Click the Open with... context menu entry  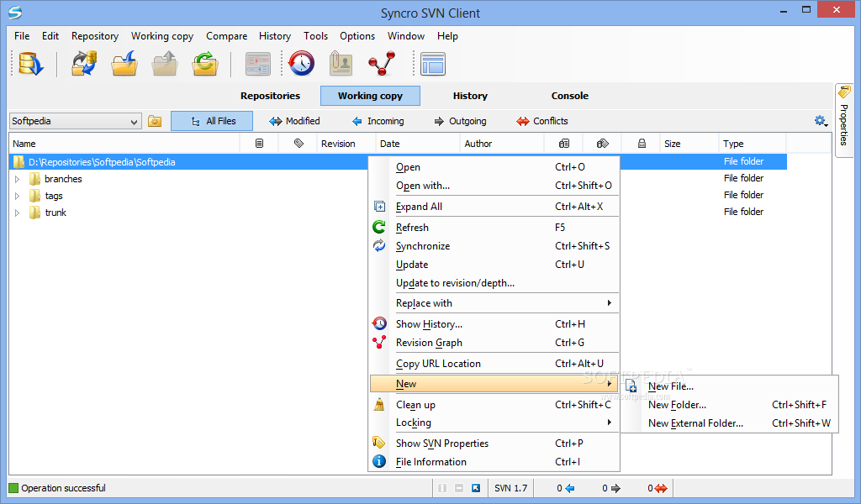point(494,186)
